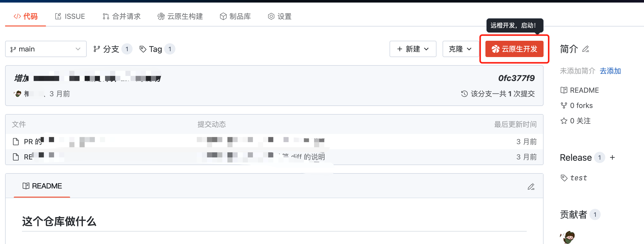Launch 云原生开发 workspace

[514, 49]
